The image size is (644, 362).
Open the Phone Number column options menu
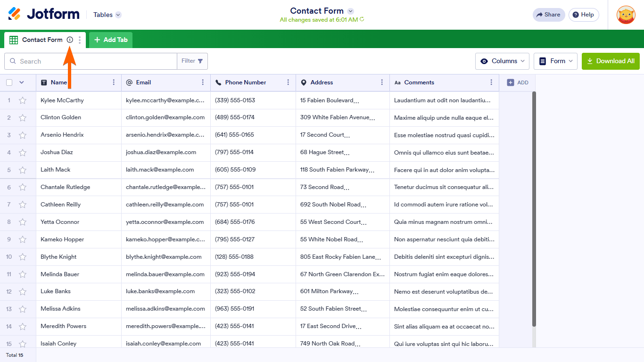(288, 82)
